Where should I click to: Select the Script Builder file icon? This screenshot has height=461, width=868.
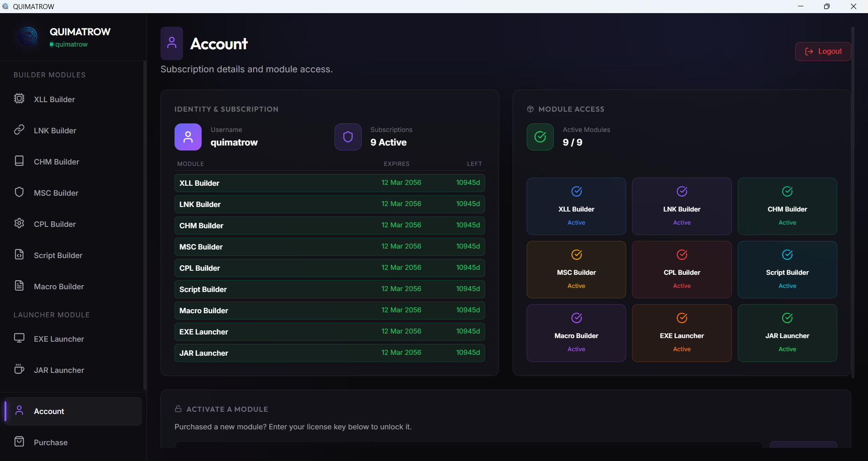tap(19, 255)
